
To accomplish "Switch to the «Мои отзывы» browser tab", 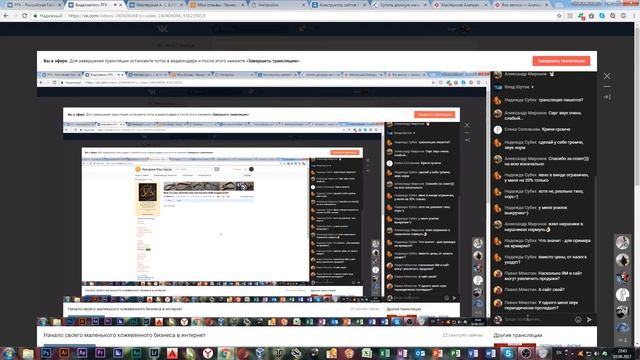I will (x=216, y=5).
